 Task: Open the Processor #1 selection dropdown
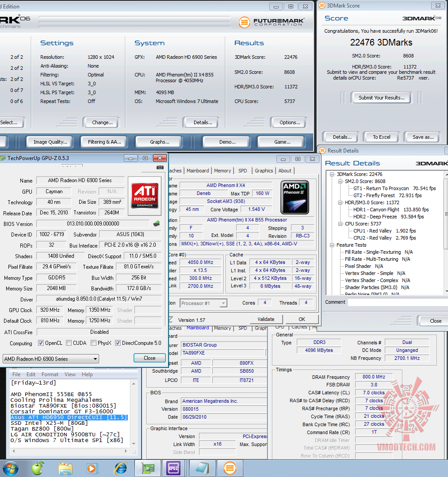[x=203, y=303]
